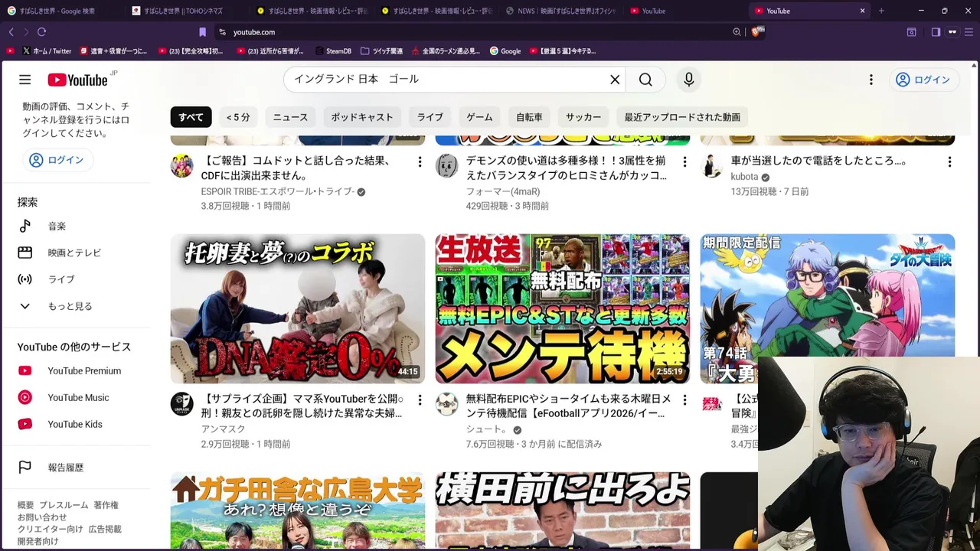Open options menu for デモンズの使い道 video

tap(684, 161)
